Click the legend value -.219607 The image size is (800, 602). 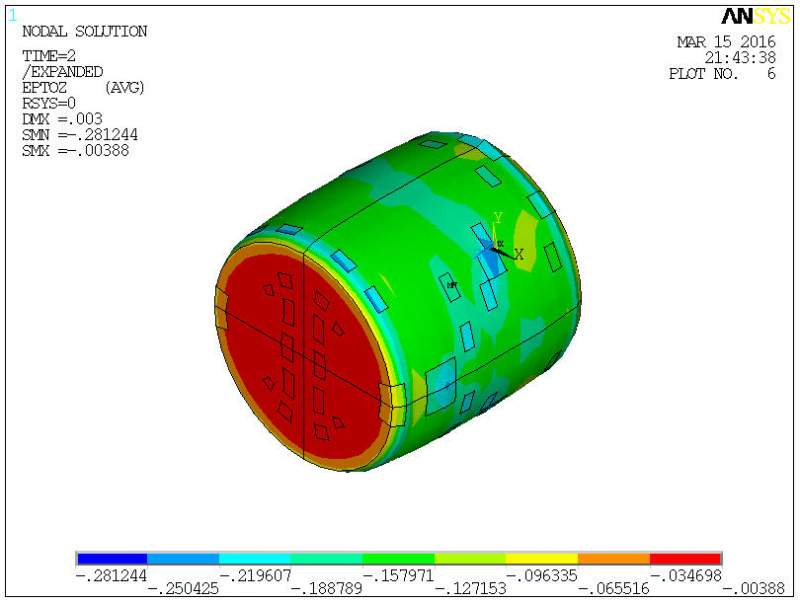point(255,576)
